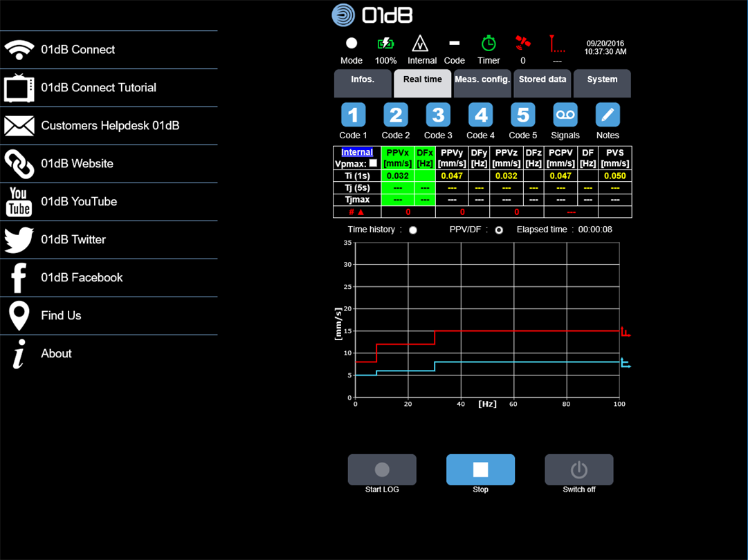Viewport: 748px width, 560px height.
Task: Click the 0.032 green PPVx value
Action: [398, 176]
